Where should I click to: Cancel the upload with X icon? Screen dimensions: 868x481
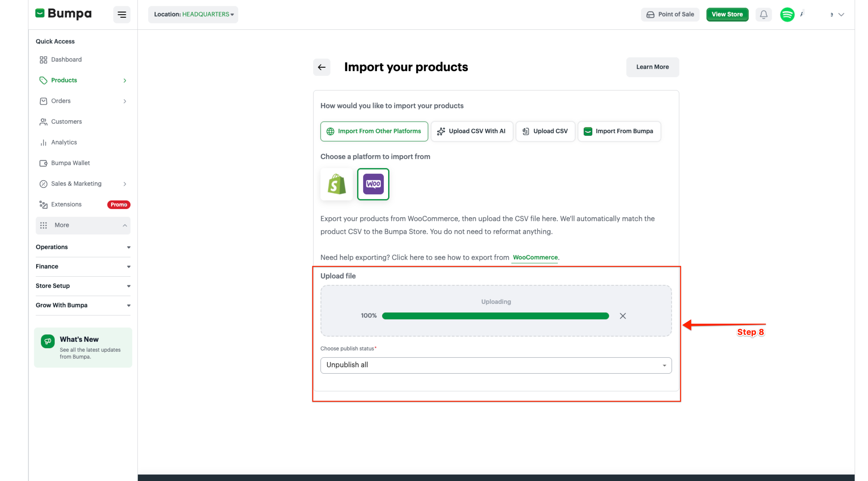coord(622,316)
